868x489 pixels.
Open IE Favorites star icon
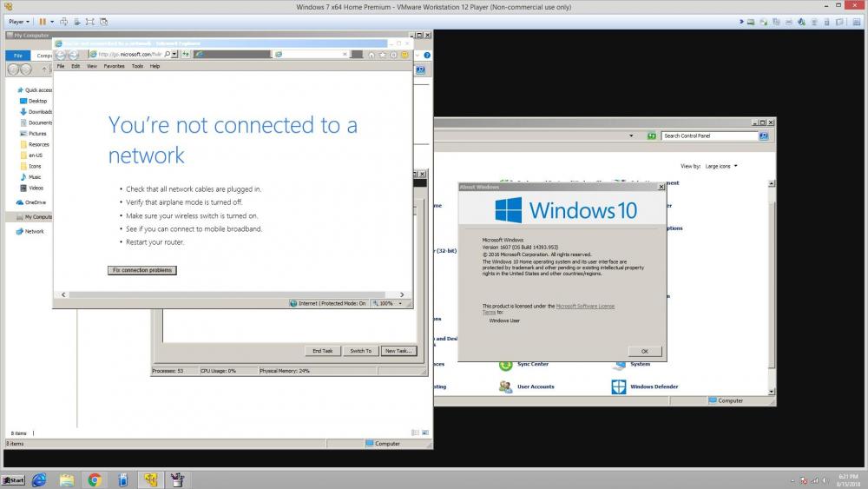click(383, 55)
